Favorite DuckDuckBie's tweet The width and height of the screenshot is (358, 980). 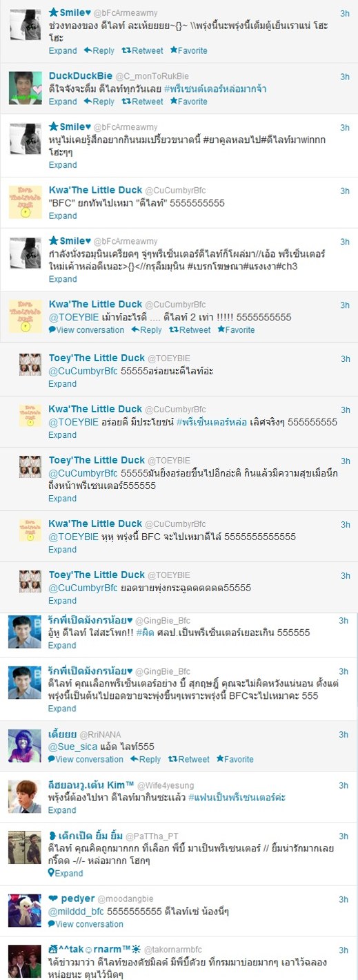[188, 102]
